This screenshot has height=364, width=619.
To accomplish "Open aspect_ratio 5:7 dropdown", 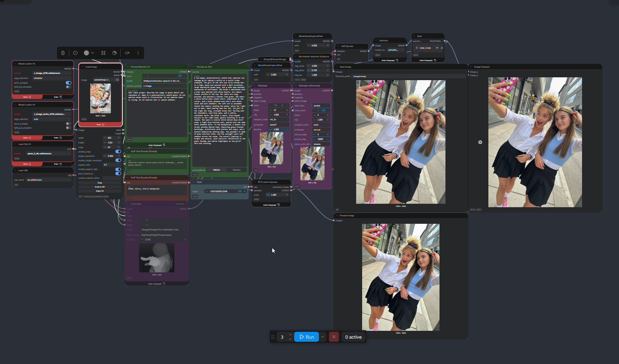I will pyautogui.click(x=112, y=165).
